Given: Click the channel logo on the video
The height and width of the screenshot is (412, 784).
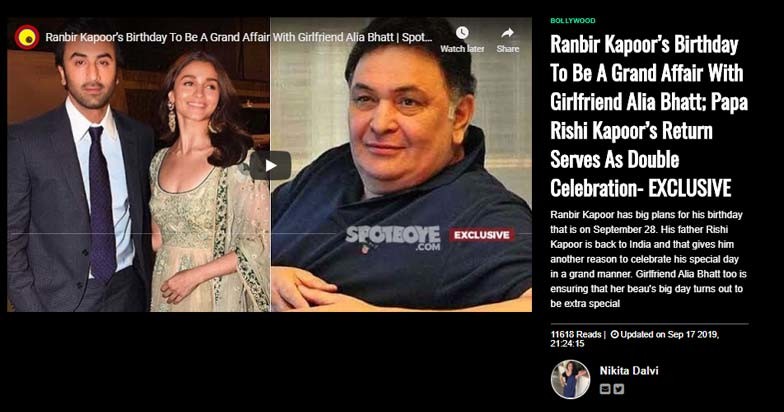Looking at the screenshot, I should click(27, 38).
